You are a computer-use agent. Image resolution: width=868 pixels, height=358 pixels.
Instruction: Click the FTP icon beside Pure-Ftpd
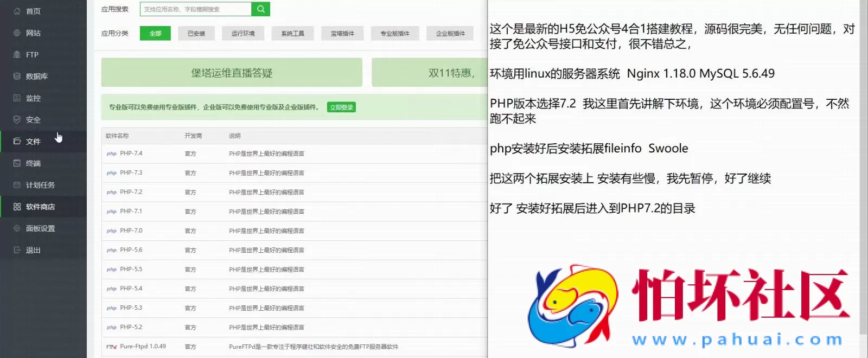111,347
